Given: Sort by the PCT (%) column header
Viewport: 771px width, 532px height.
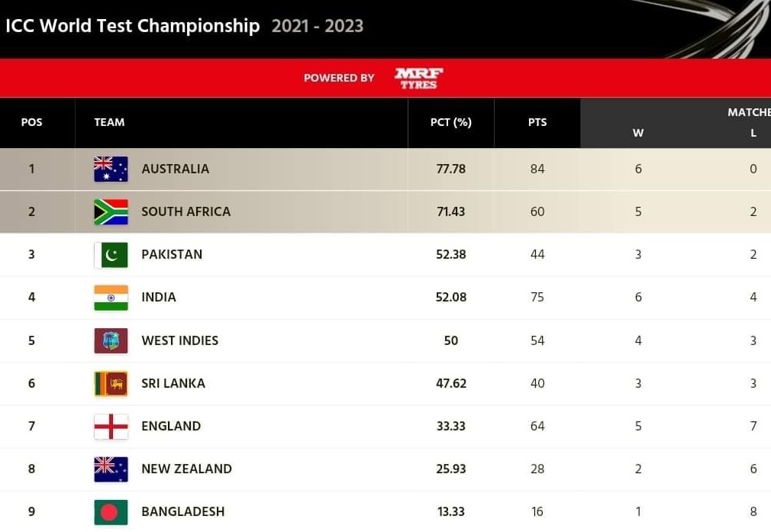Looking at the screenshot, I should coord(451,122).
